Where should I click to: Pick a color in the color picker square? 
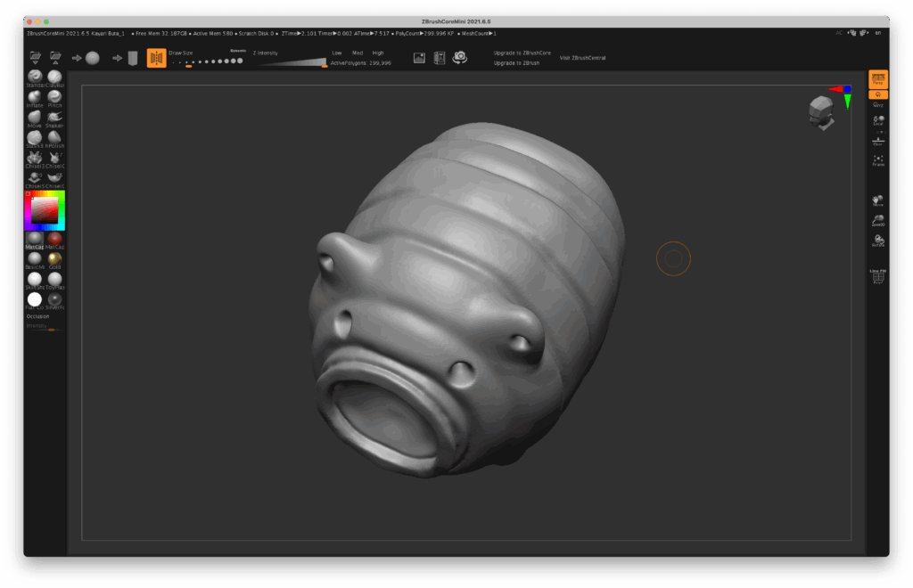45,210
